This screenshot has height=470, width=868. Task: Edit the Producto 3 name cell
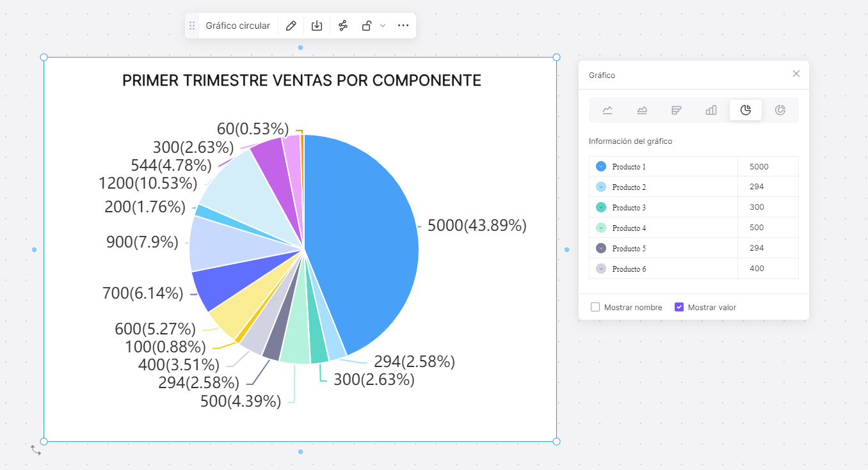click(x=663, y=207)
